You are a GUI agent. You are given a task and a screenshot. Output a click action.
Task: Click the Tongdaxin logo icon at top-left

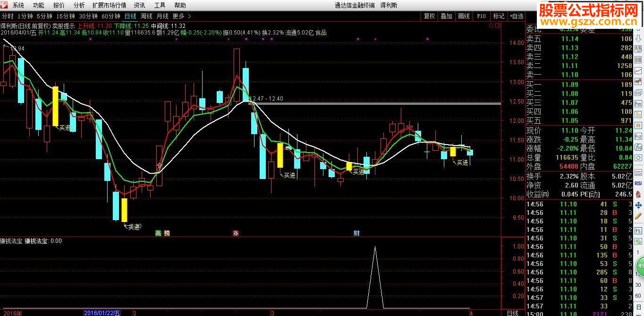pyautogui.click(x=4, y=5)
